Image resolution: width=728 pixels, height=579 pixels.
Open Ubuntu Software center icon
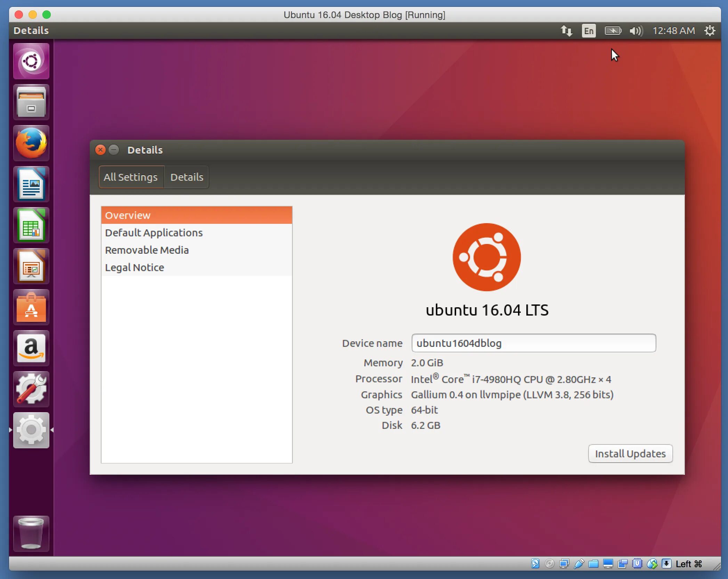click(31, 307)
